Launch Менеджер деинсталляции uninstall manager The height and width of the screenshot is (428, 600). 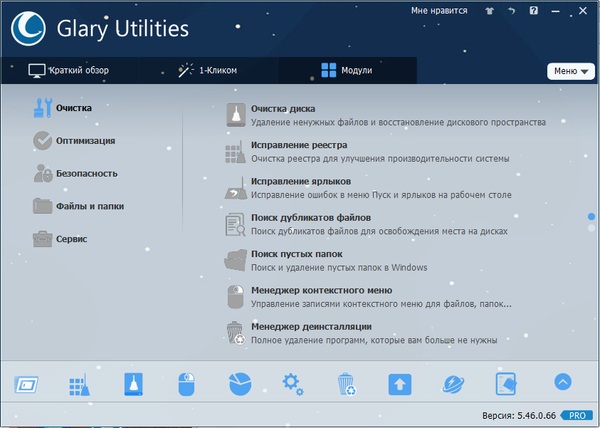tap(297, 326)
